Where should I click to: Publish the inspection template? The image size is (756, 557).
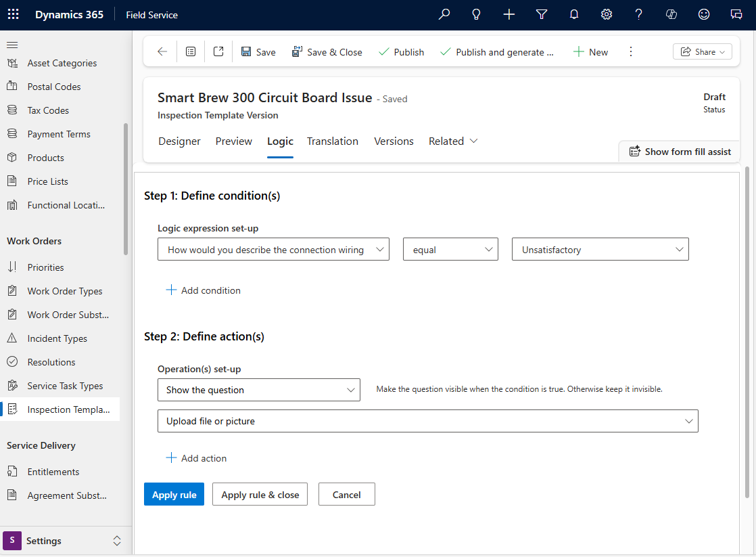click(x=401, y=51)
